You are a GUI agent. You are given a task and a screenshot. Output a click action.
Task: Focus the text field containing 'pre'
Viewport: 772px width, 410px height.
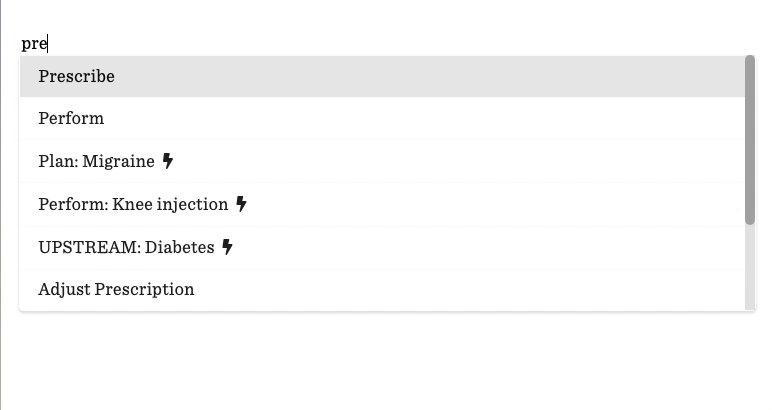(386, 43)
